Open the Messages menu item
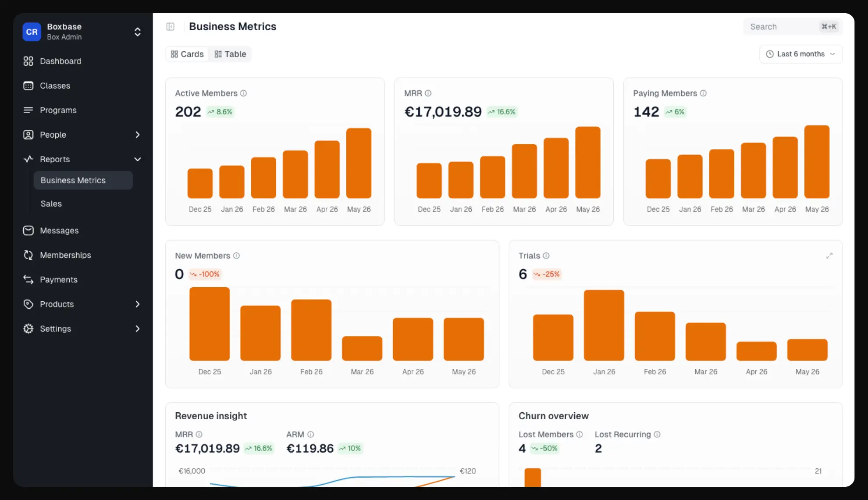 click(83, 230)
